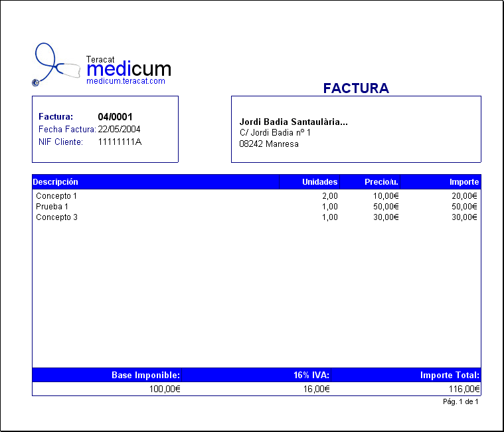The height and width of the screenshot is (432, 504).
Task: Select the base amount 100,00€
Action: coord(165,389)
